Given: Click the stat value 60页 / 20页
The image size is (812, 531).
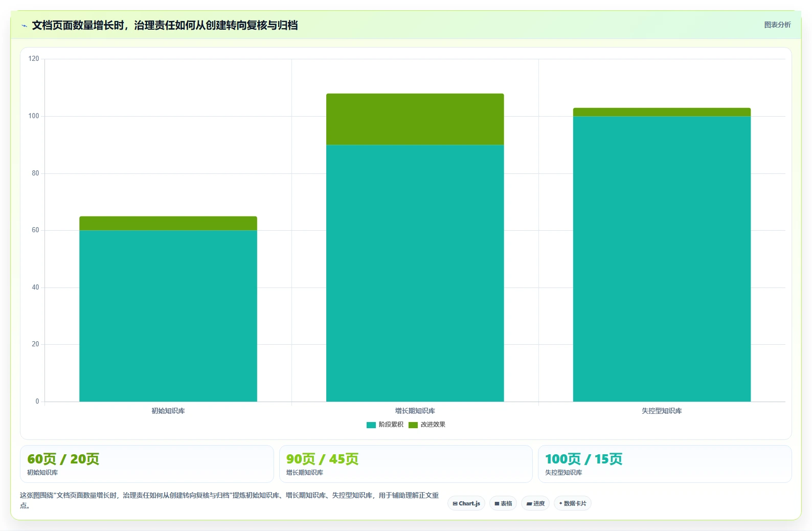Looking at the screenshot, I should click(x=63, y=459).
